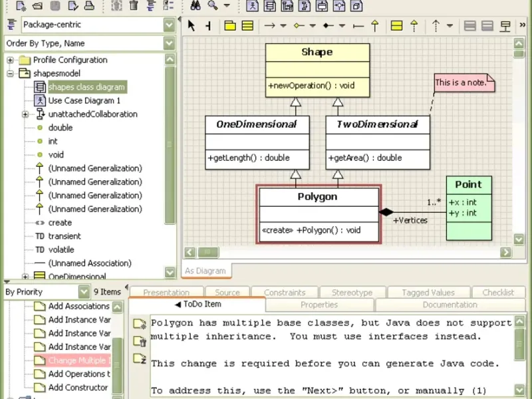
Task: Select the New Package tool
Action: [x=230, y=26]
